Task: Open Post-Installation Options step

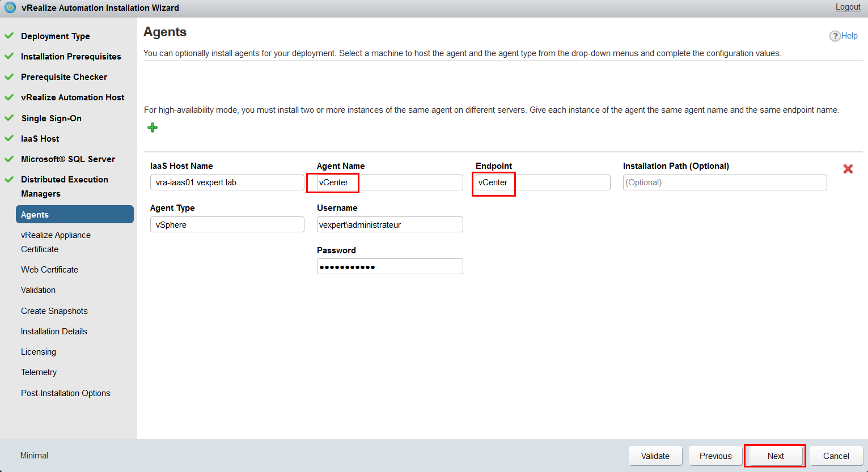Action: (x=66, y=393)
